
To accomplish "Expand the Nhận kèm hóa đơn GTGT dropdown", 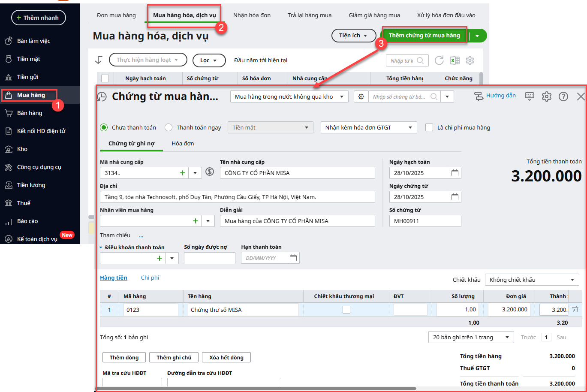I will [x=368, y=127].
